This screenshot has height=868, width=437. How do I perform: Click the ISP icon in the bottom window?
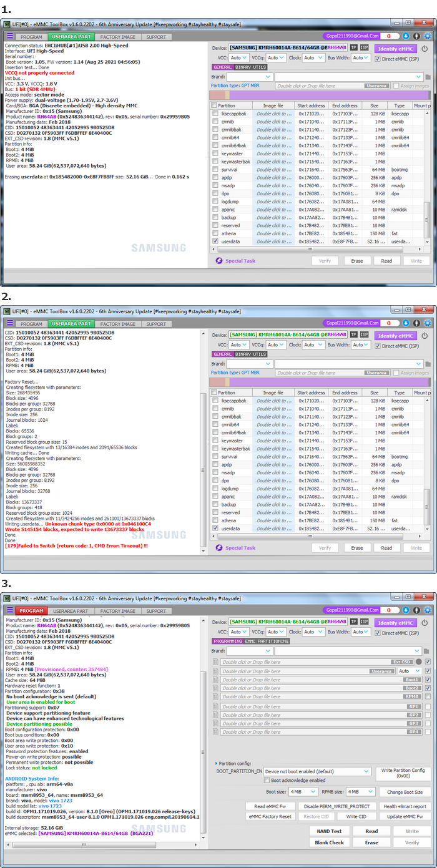364,622
